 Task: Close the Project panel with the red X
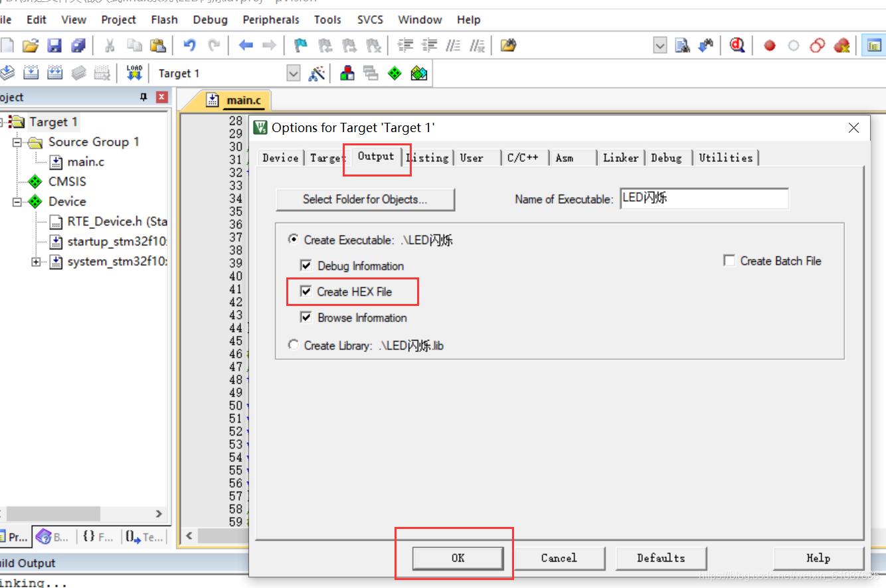pos(161,98)
